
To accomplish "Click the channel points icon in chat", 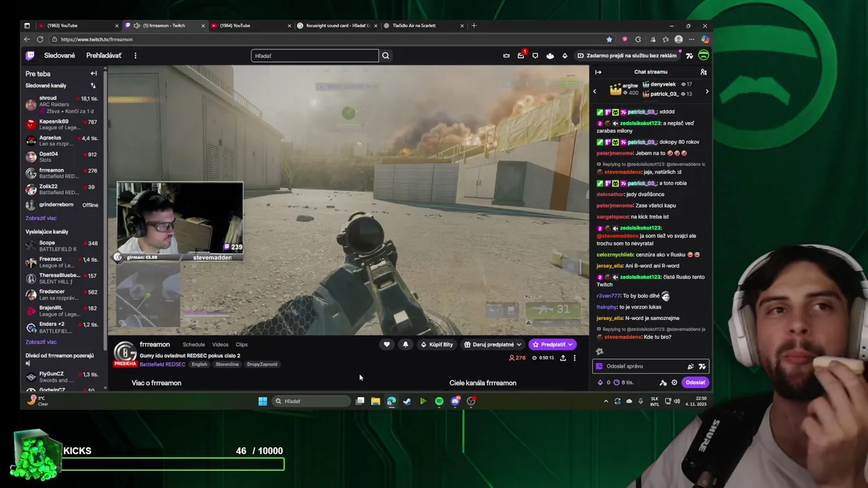I will [616, 382].
